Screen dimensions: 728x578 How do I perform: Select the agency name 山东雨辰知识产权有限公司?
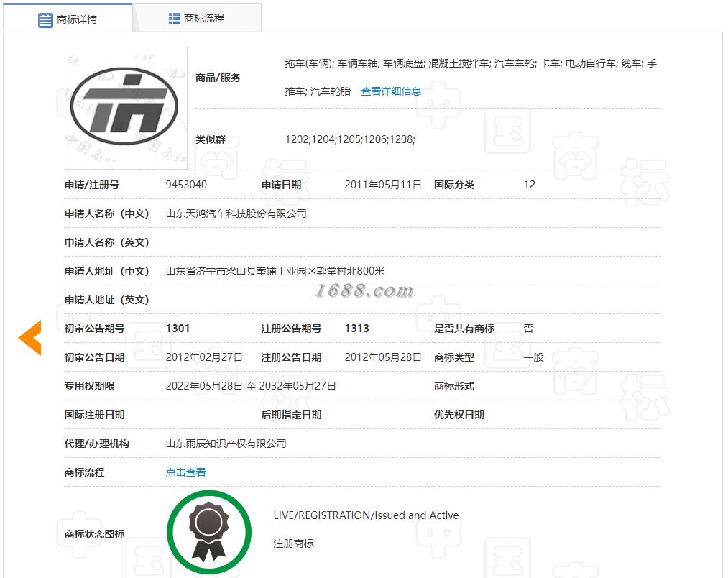click(x=226, y=444)
